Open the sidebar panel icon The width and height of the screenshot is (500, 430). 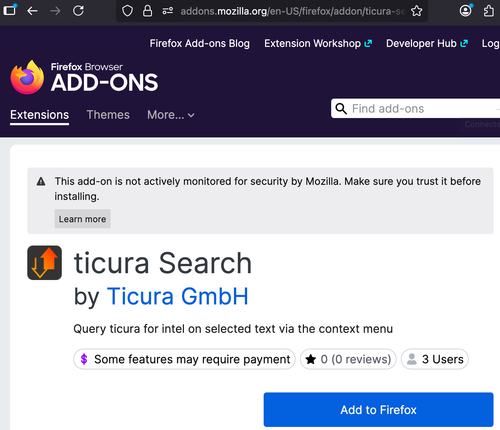pos(10,10)
